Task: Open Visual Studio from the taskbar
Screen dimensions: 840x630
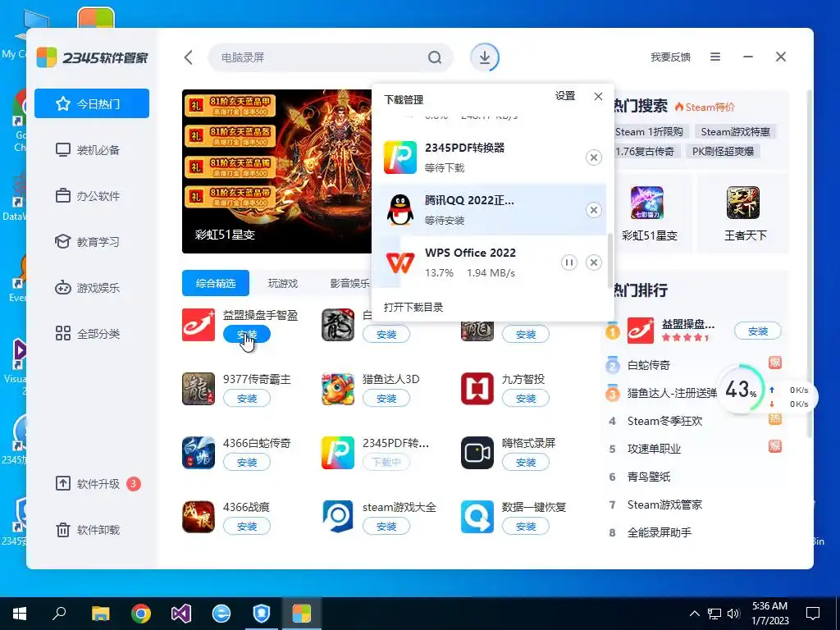Action: [x=181, y=614]
